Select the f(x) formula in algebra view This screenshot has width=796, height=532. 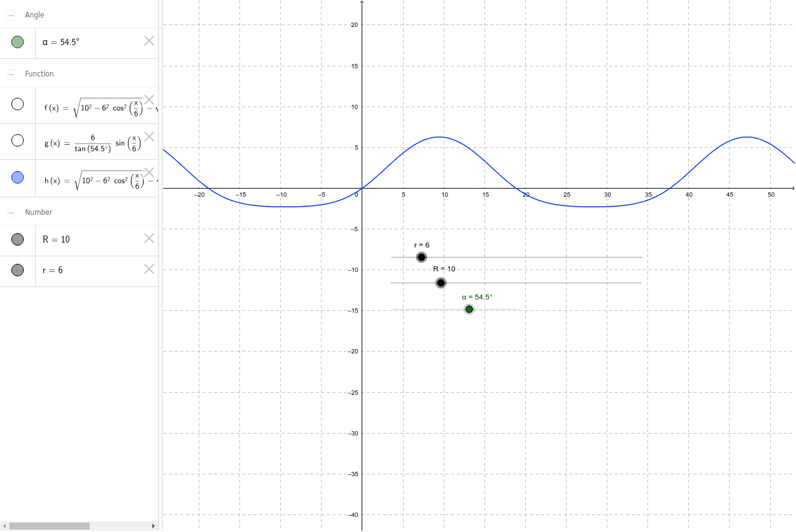(x=101, y=107)
